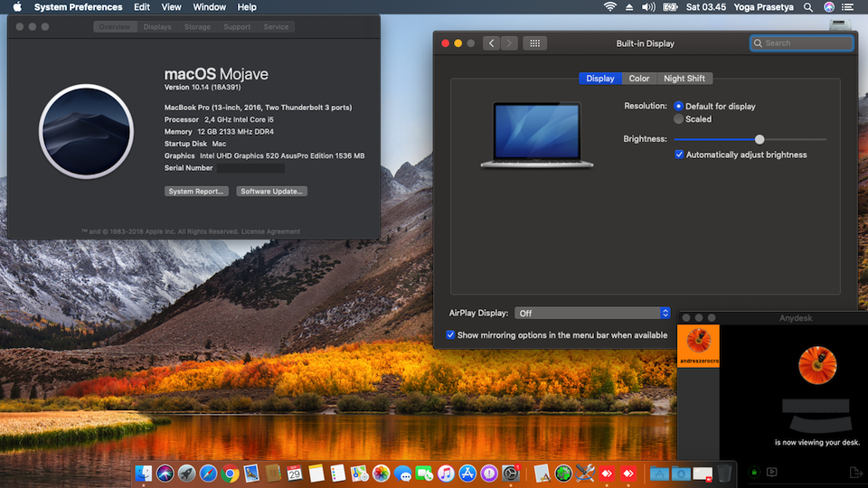Open the View menu in the menu bar

171,7
